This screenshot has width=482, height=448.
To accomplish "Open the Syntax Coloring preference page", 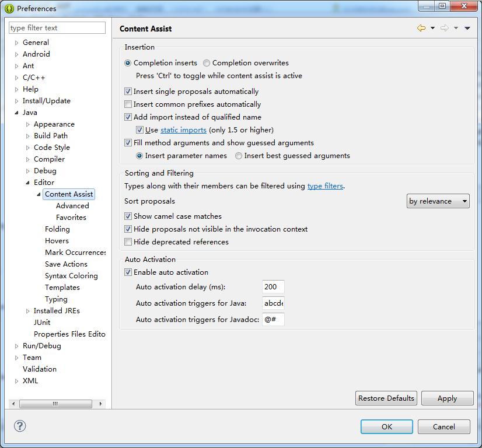I will (x=71, y=276).
